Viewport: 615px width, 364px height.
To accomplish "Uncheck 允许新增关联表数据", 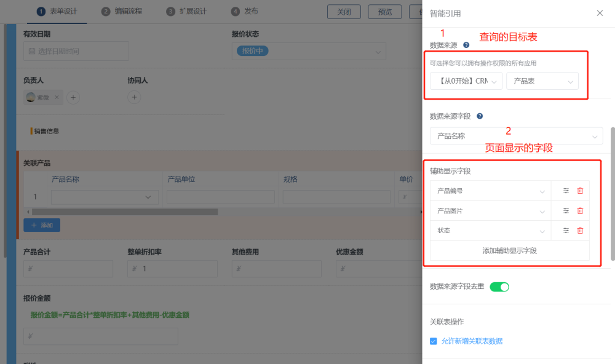I will click(433, 341).
